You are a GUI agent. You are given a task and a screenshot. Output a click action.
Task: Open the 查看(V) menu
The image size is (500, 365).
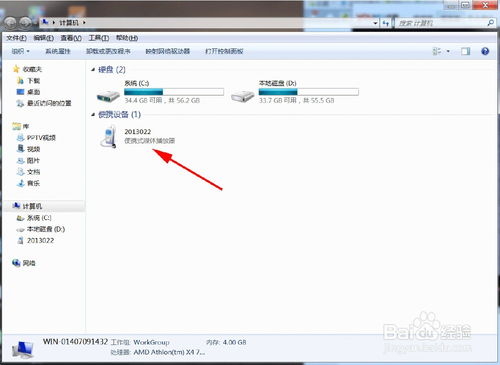point(71,38)
